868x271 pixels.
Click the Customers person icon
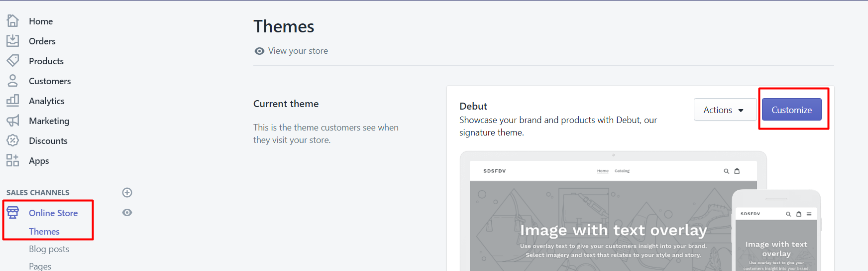pyautogui.click(x=12, y=81)
